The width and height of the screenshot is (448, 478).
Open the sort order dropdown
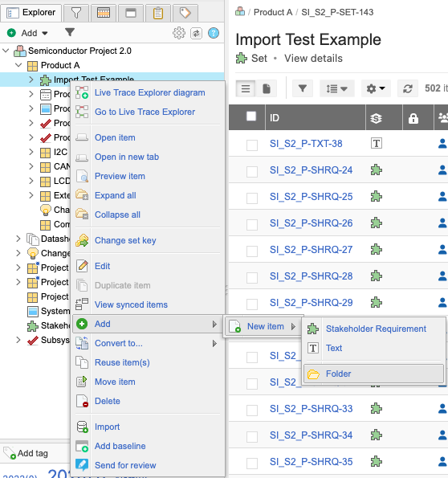tap(336, 88)
